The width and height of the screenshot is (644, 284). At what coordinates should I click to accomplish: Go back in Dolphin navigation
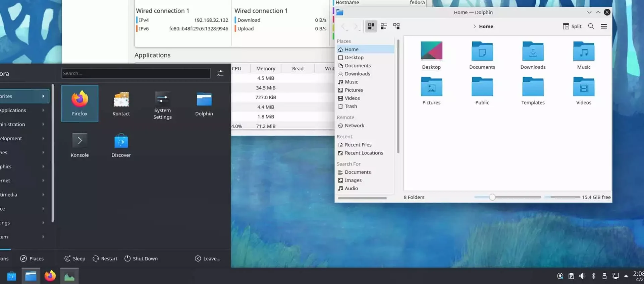(343, 26)
